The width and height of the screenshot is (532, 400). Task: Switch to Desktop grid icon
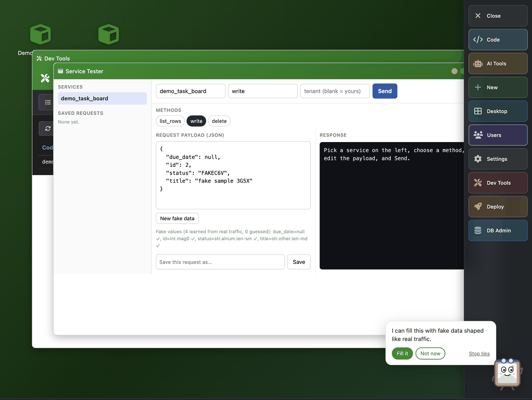click(x=478, y=111)
